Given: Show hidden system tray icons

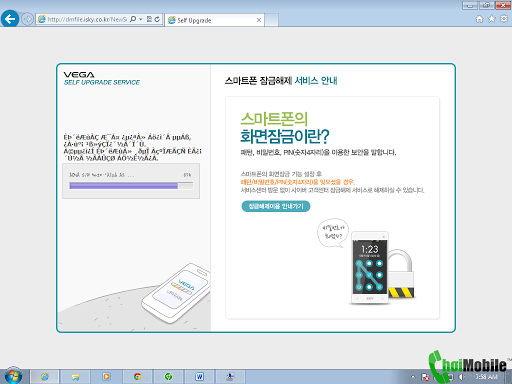Looking at the screenshot, I should coord(413,377).
